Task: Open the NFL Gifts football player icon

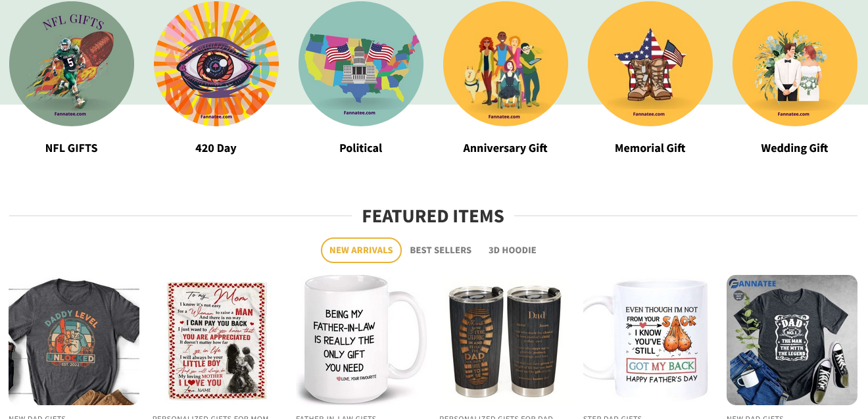Action: pos(72,64)
